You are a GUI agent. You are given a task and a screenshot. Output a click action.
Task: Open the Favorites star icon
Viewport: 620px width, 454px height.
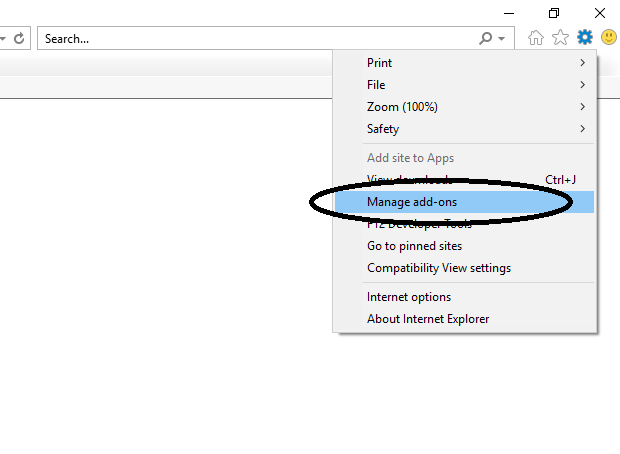click(560, 38)
